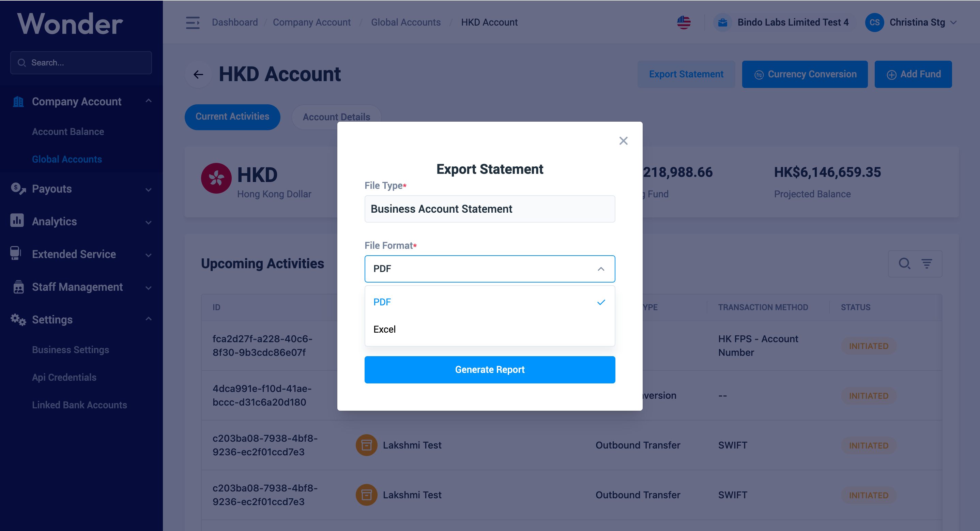The height and width of the screenshot is (531, 980).
Task: Click the Extended Service device icon
Action: tap(16, 254)
